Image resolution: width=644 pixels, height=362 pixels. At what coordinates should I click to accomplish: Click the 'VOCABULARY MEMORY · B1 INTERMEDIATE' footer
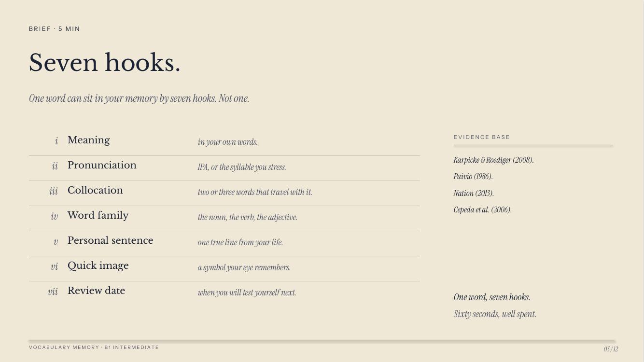click(x=94, y=348)
